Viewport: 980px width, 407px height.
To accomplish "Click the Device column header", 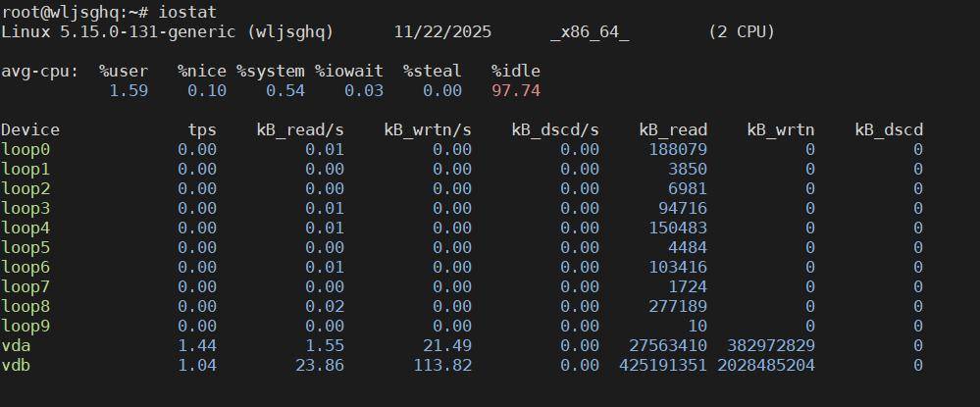I will click(x=30, y=130).
